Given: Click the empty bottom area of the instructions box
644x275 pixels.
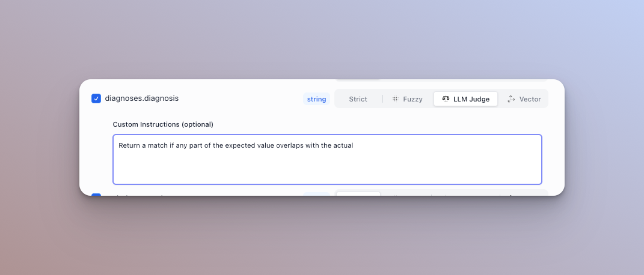Looking at the screenshot, I should click(x=327, y=173).
